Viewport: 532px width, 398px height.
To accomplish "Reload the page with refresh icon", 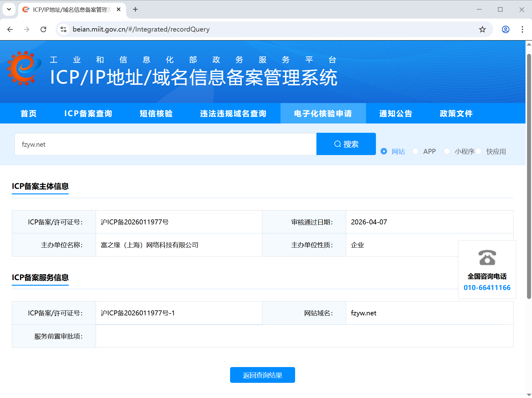I will click(43, 29).
